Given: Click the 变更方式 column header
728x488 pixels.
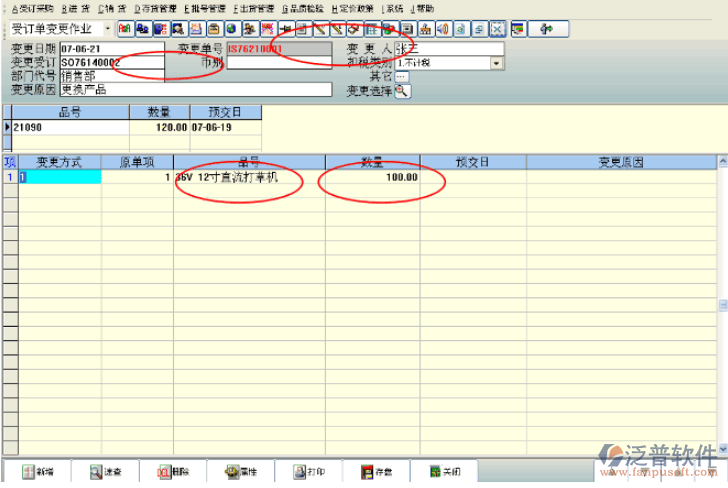Looking at the screenshot, I should point(59,163).
